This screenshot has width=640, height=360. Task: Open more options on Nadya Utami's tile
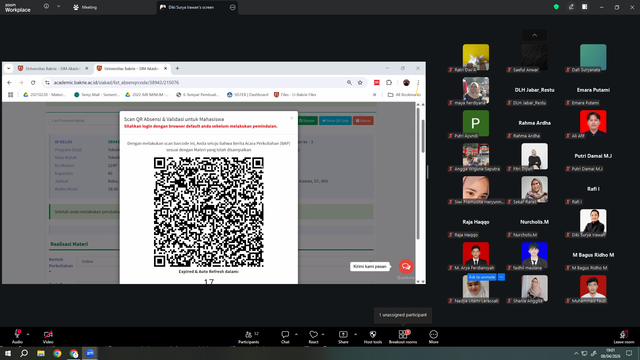click(501, 277)
